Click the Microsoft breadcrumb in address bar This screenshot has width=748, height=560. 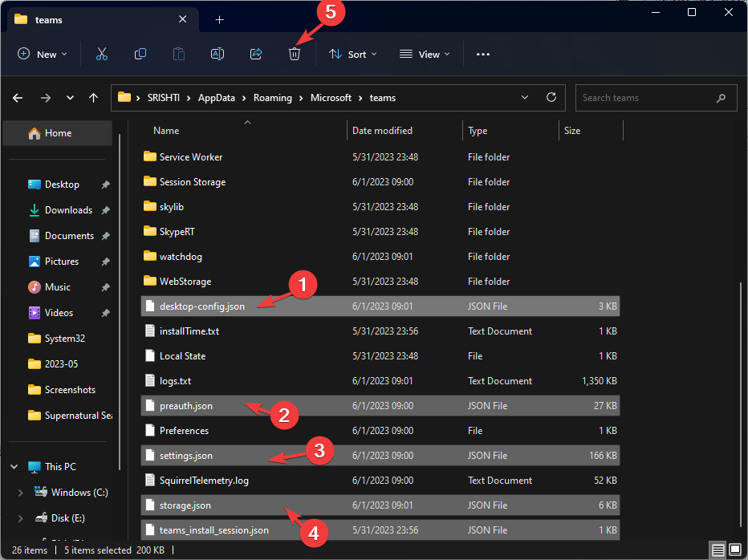click(331, 98)
